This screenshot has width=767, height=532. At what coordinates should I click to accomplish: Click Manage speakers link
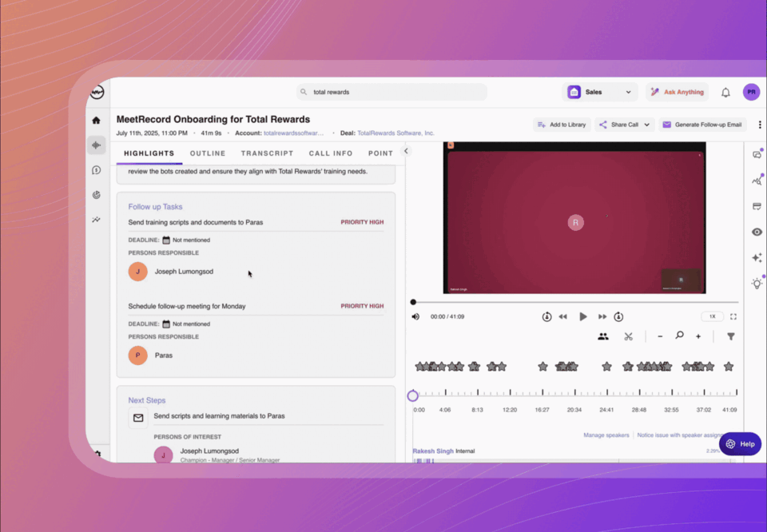click(606, 435)
